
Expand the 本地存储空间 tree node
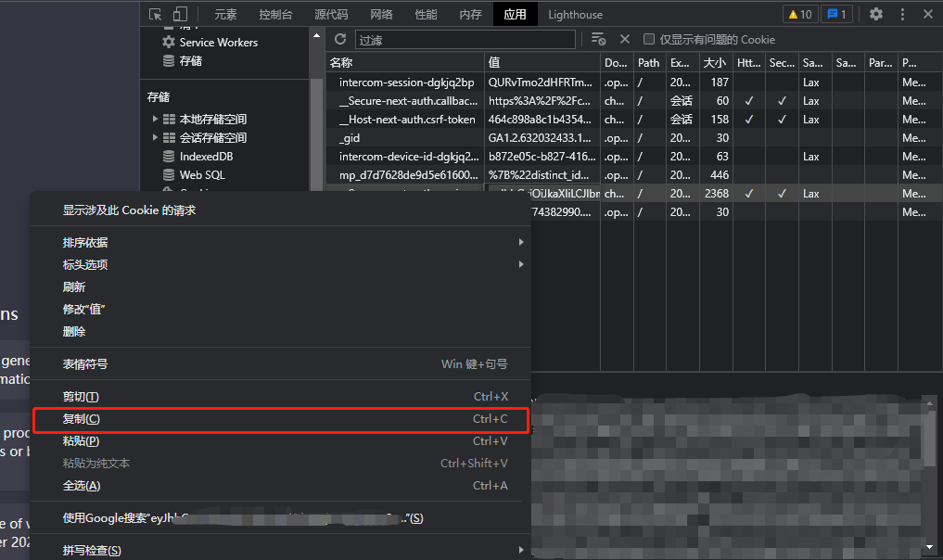(156, 119)
